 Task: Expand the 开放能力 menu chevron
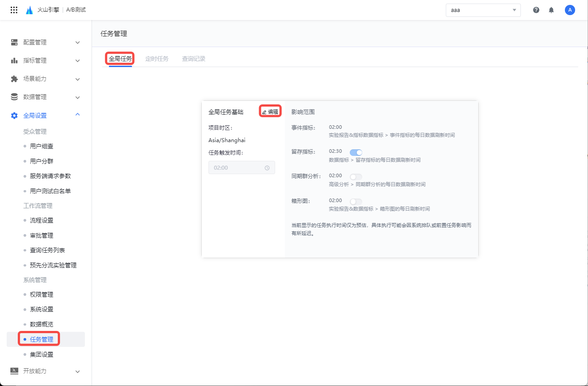point(77,371)
